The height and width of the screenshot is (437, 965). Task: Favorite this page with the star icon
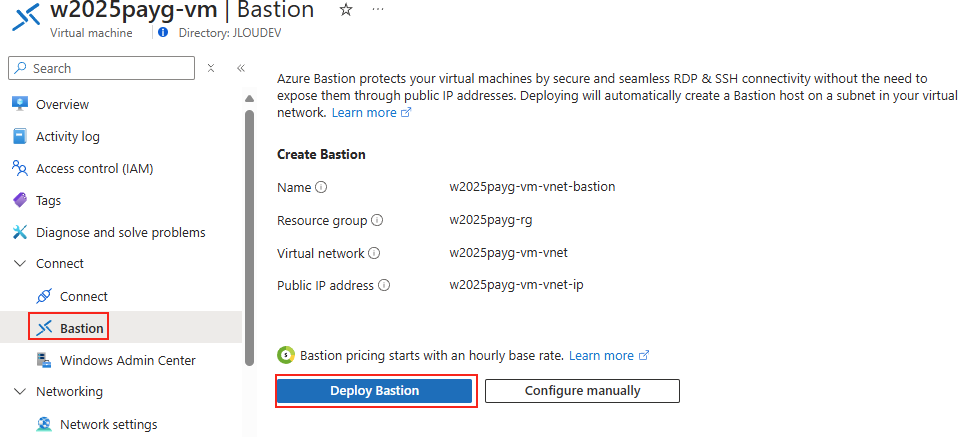click(x=346, y=10)
